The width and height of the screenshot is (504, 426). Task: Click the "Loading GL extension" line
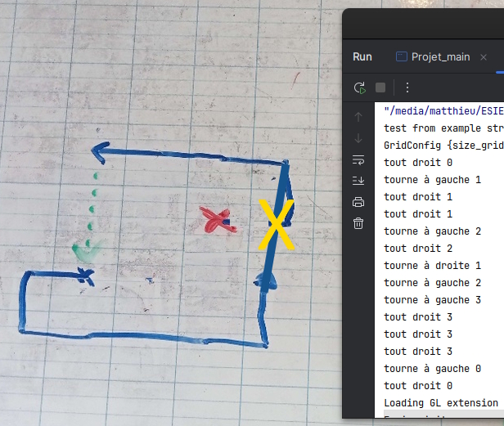[441, 403]
